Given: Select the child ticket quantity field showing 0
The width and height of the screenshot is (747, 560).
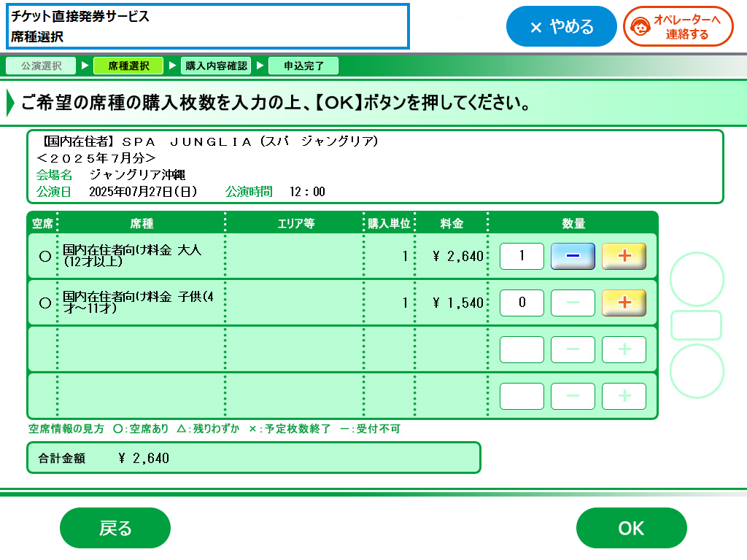Looking at the screenshot, I should [x=522, y=303].
